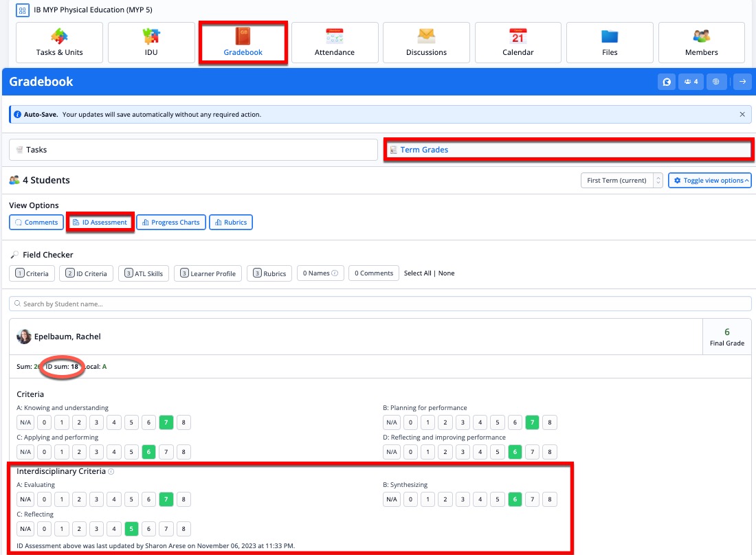Switch to the Term Grades tab
Viewport: 756px width, 555px height.
point(424,150)
